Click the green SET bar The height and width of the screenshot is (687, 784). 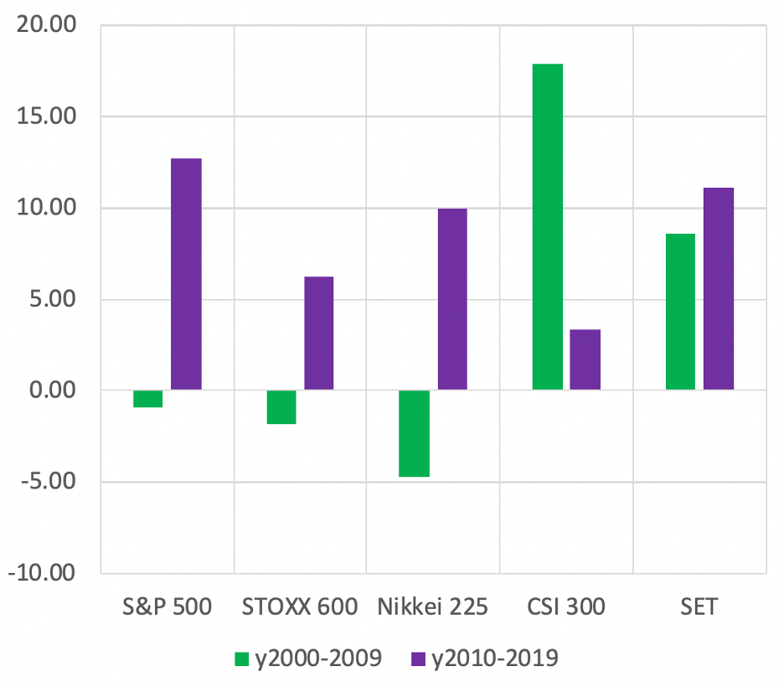pos(680,312)
